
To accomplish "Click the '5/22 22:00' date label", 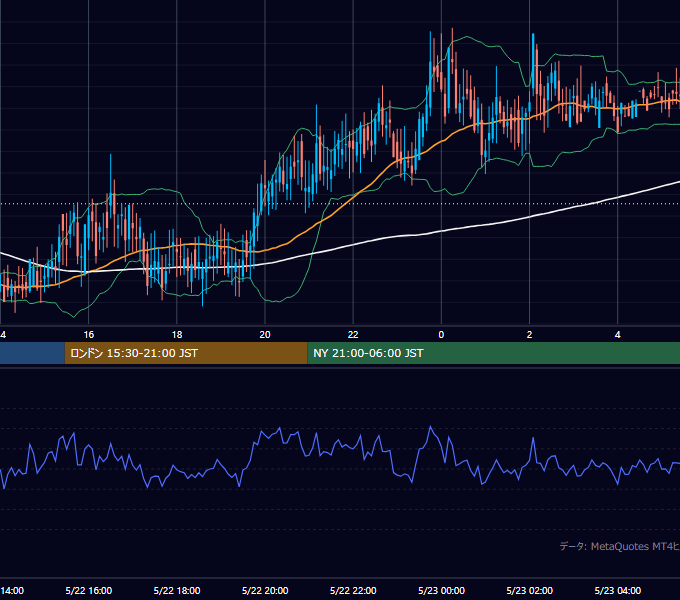I will pos(353,591).
